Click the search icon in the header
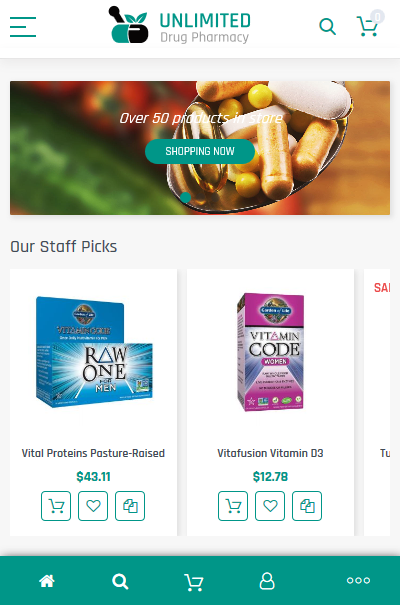 327,27
